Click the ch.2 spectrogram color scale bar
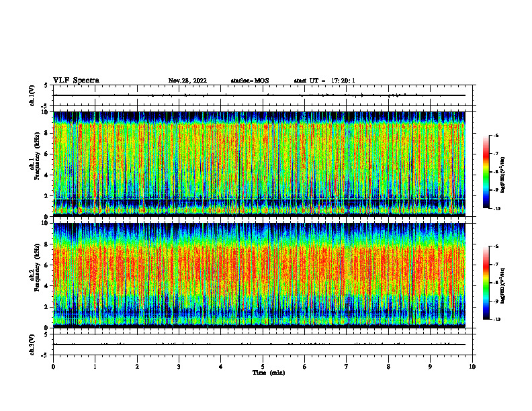532x411 pixels. click(486, 283)
